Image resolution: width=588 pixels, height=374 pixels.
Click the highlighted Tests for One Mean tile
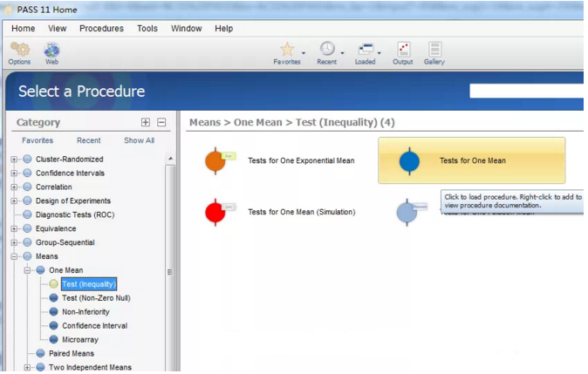pos(471,160)
